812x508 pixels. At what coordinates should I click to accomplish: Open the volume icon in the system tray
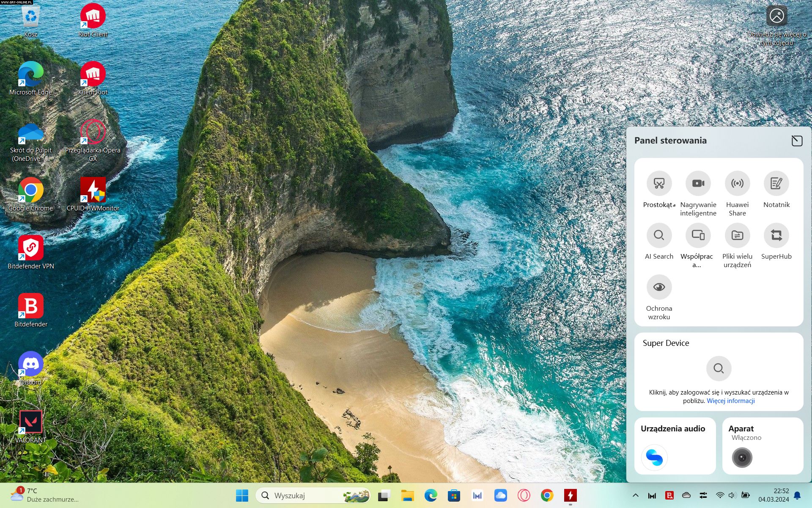click(732, 495)
